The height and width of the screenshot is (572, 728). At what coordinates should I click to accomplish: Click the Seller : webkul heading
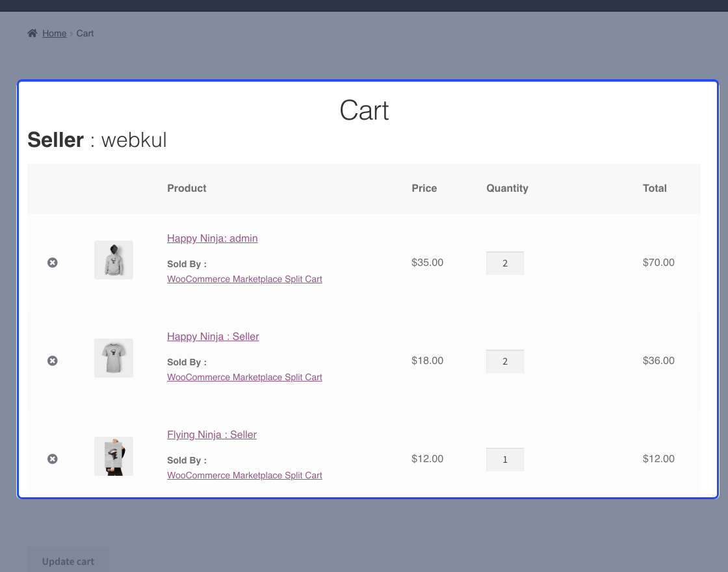coord(97,140)
